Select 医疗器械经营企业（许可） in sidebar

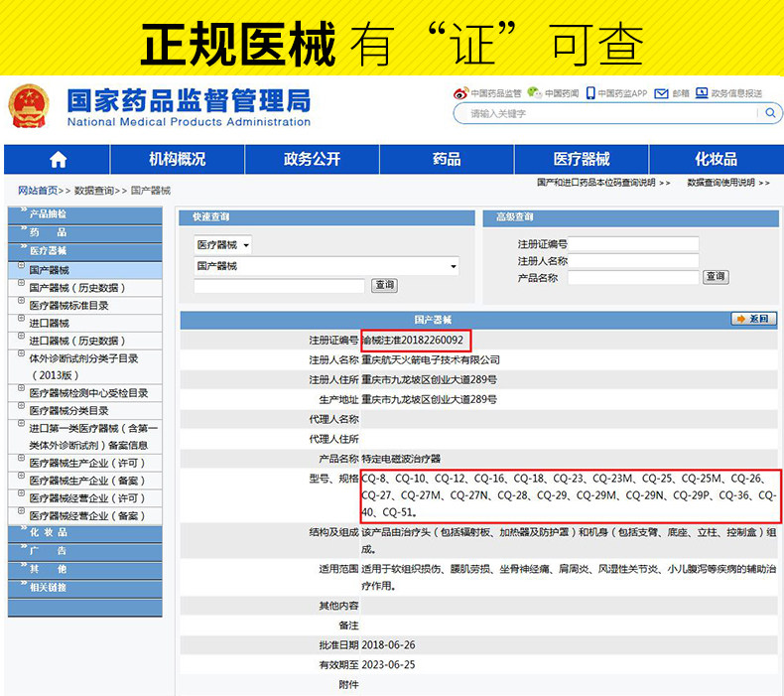[x=87, y=498]
